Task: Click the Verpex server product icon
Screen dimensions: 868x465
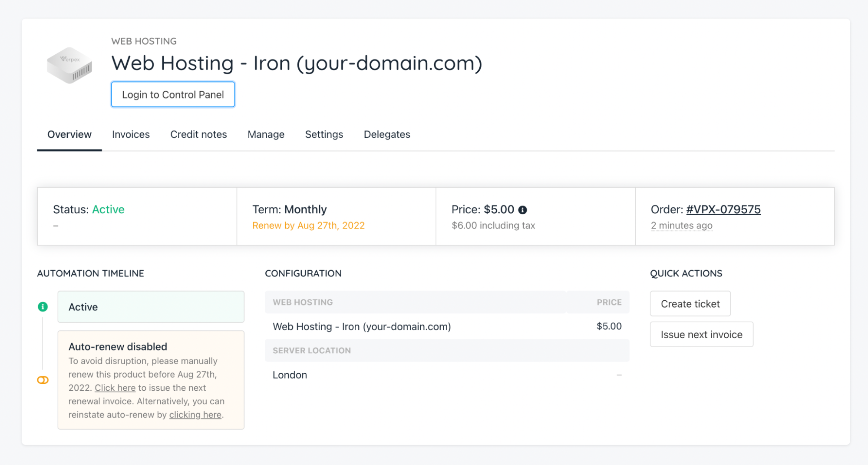Action: (x=69, y=65)
